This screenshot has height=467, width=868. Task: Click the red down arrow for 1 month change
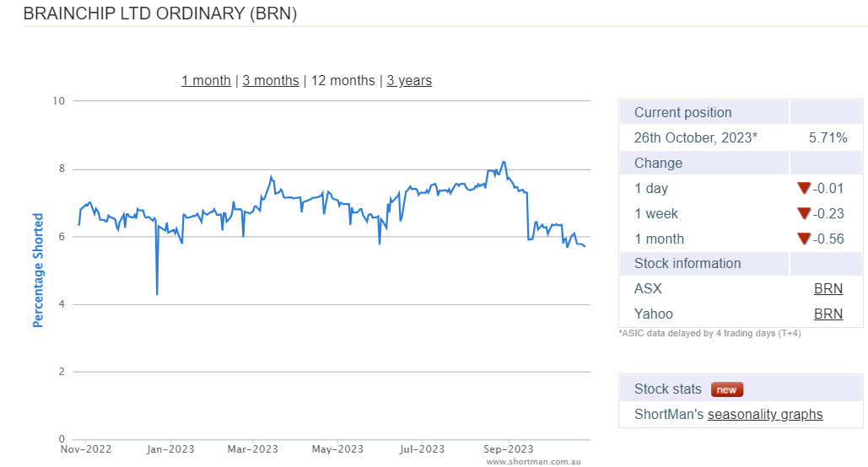(x=803, y=239)
